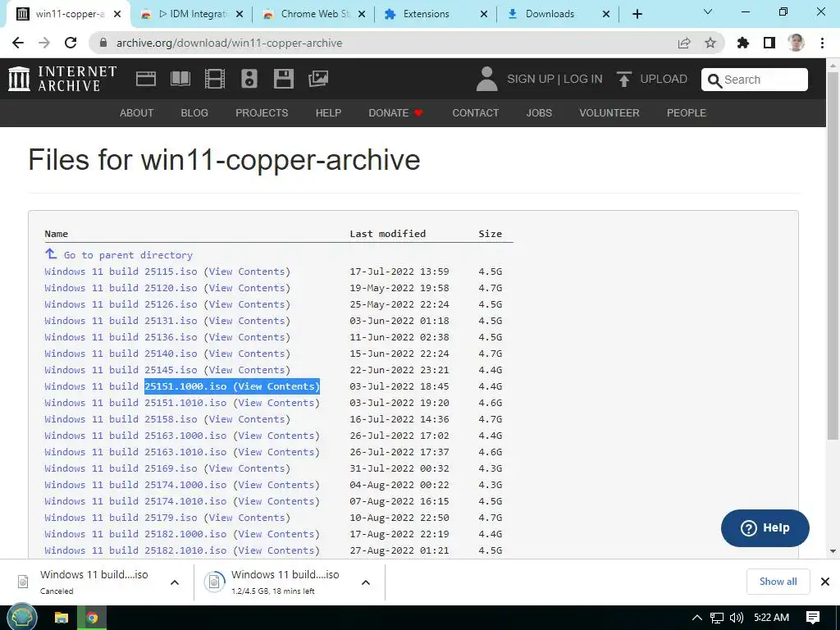
Task: Open the tab search chevron
Action: [708, 11]
